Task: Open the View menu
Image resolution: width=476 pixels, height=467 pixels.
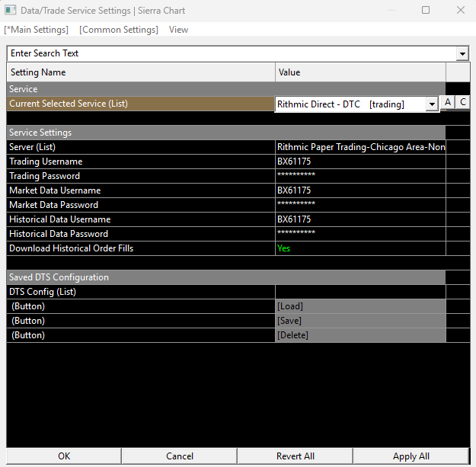Action: tap(178, 30)
